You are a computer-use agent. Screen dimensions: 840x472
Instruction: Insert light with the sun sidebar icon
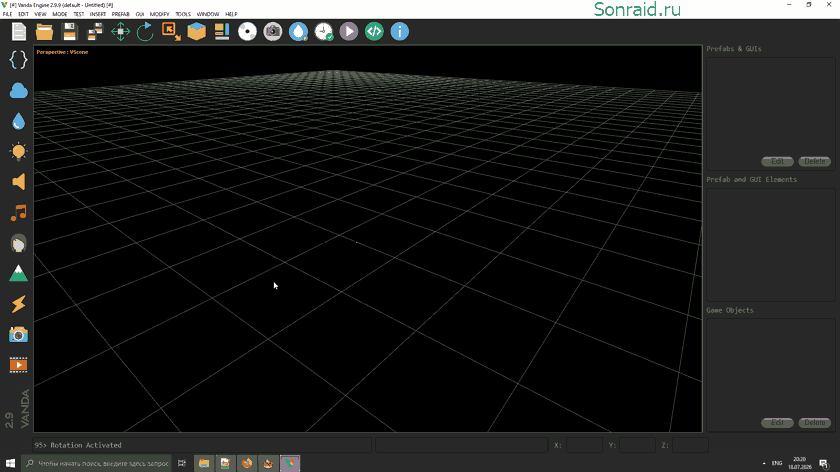(x=18, y=152)
